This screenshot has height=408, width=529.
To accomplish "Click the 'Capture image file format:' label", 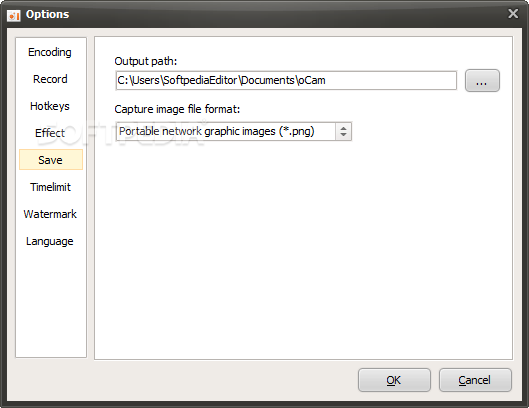I will pyautogui.click(x=177, y=109).
